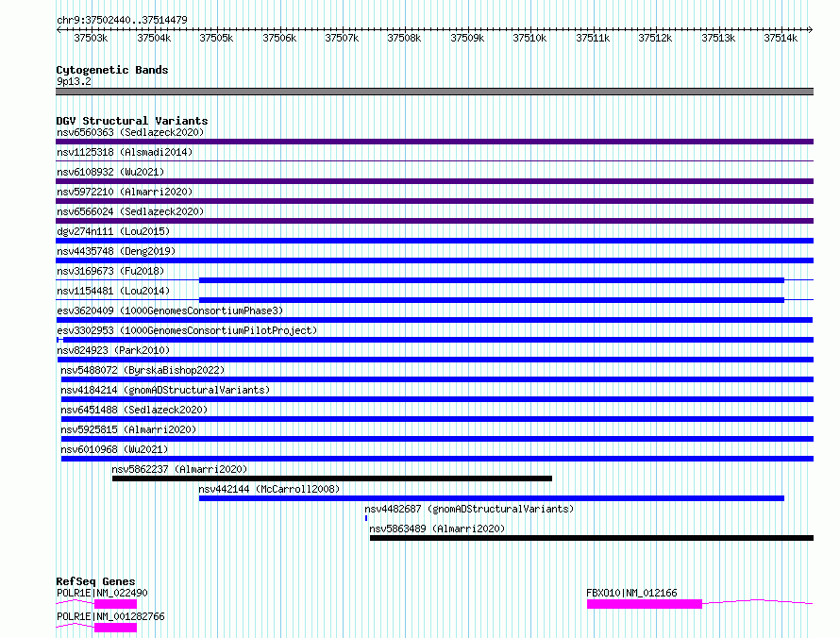Click the black bar of nsv5862237

click(x=332, y=478)
